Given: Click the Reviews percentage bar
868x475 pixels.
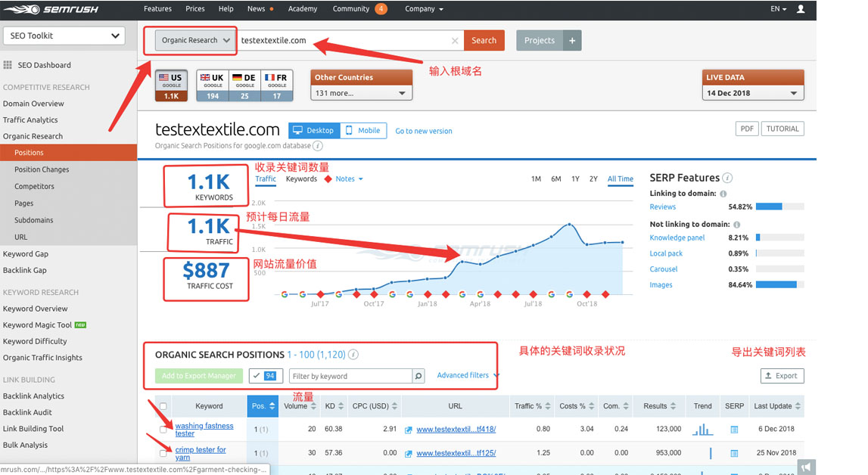Looking at the screenshot, I should point(779,206).
